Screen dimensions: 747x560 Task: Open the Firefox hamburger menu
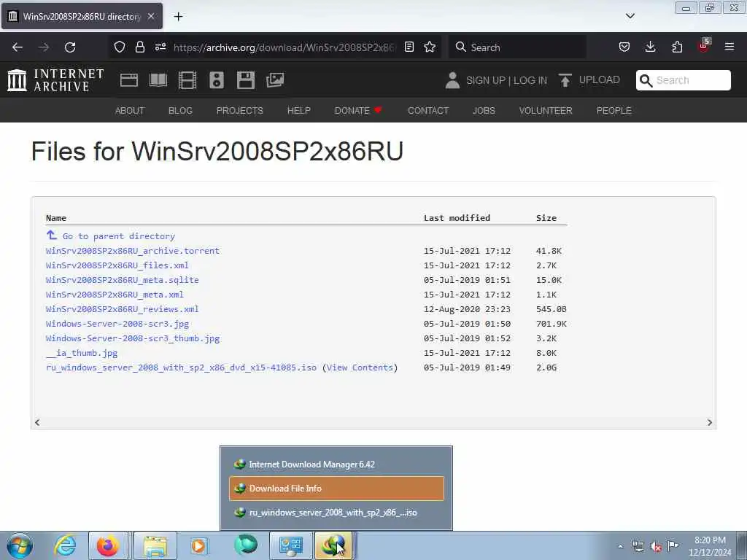pos(729,47)
